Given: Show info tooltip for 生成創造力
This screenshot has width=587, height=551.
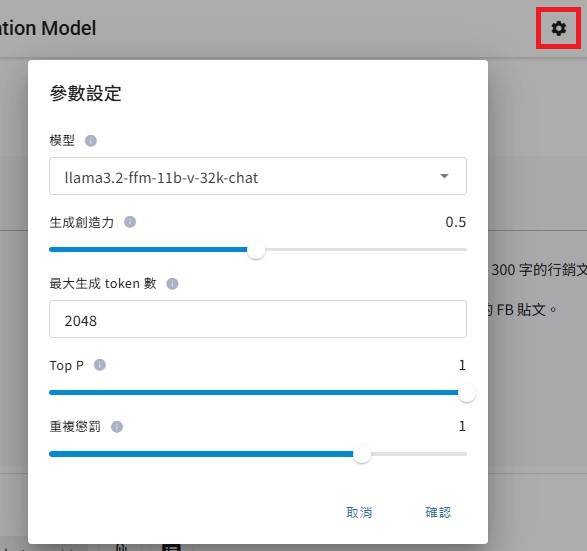Looking at the screenshot, I should [x=130, y=222].
